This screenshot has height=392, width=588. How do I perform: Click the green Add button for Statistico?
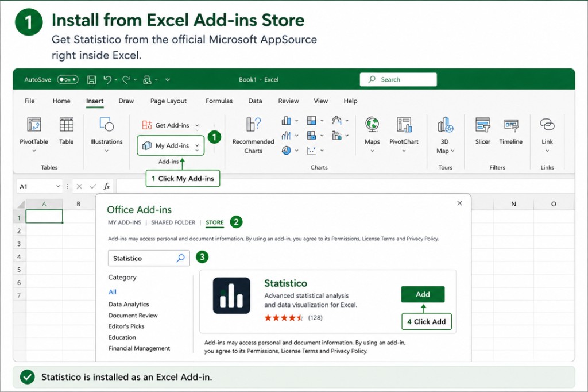[423, 294]
